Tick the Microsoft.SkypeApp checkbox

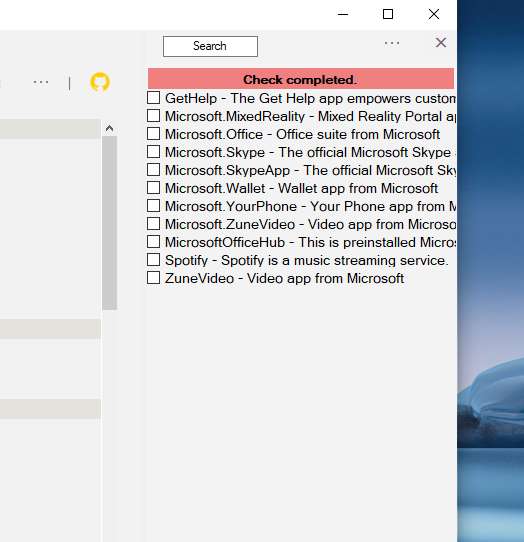[153, 170]
